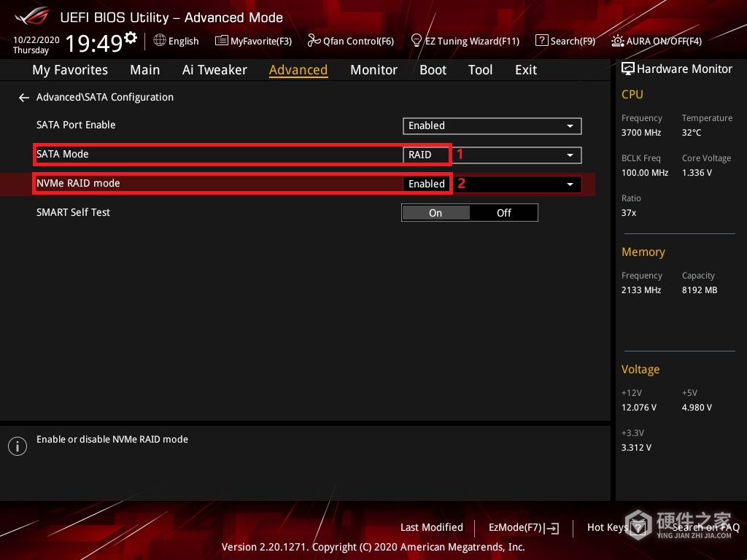
Task: Click the EzMode(F7) switch arrow icon
Action: (551, 528)
